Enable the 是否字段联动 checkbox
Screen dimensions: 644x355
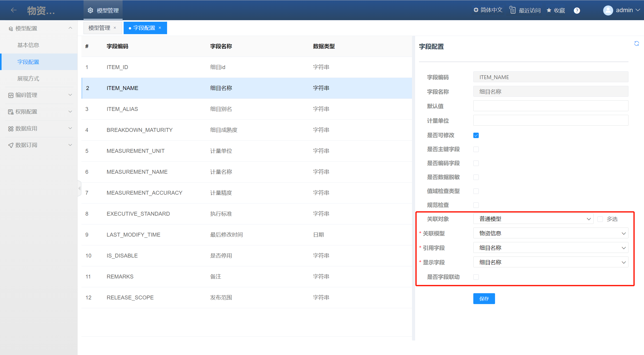click(x=476, y=277)
